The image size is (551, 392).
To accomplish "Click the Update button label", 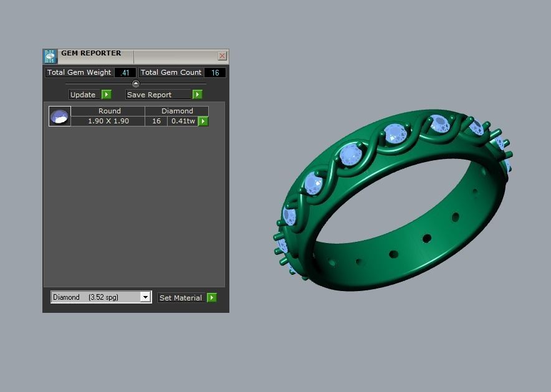I will [85, 95].
